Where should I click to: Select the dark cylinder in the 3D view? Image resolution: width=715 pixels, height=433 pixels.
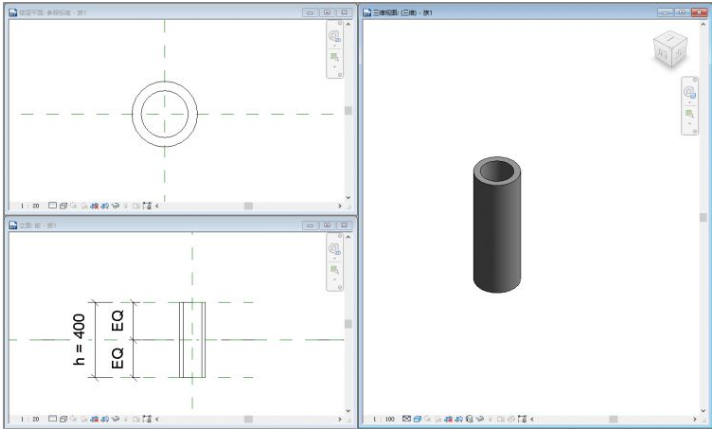point(497,224)
